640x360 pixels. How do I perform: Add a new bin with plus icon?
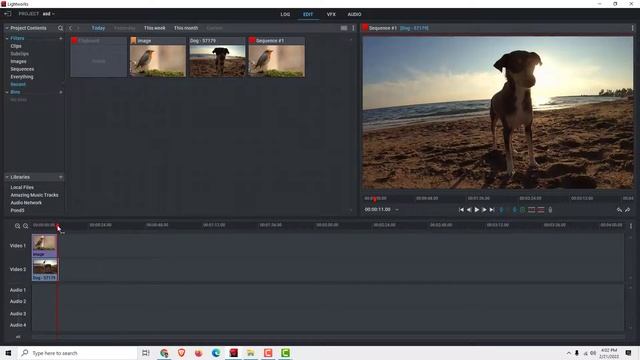pyautogui.click(x=61, y=92)
